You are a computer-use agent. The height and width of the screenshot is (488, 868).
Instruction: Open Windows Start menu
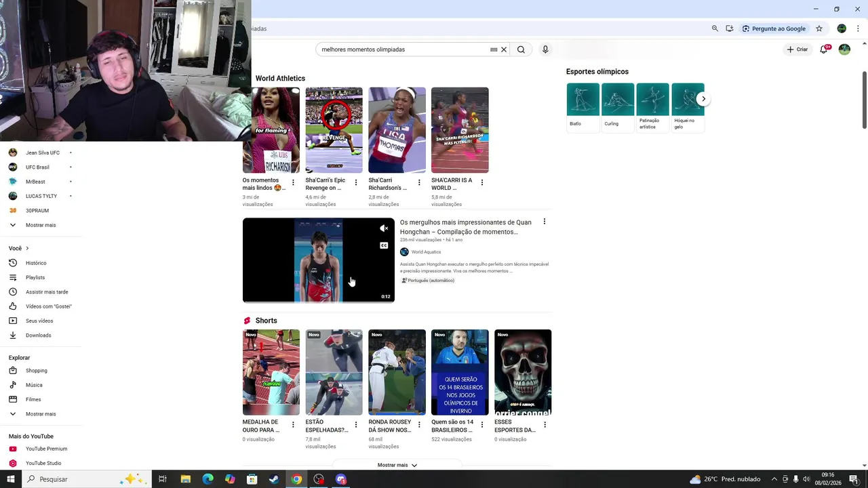point(11,479)
